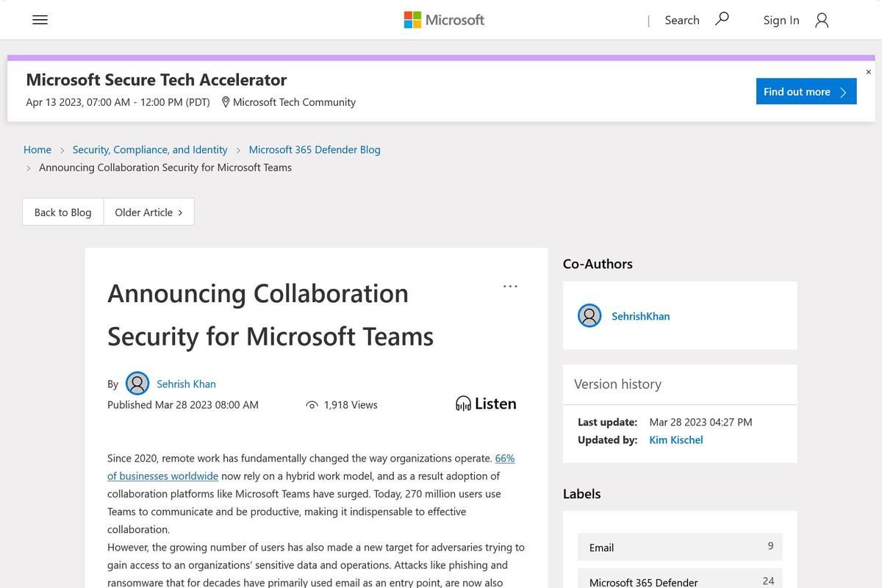The image size is (882, 588).
Task: Open Microsoft Secure Tech Accelerator event title
Action: coord(157,79)
